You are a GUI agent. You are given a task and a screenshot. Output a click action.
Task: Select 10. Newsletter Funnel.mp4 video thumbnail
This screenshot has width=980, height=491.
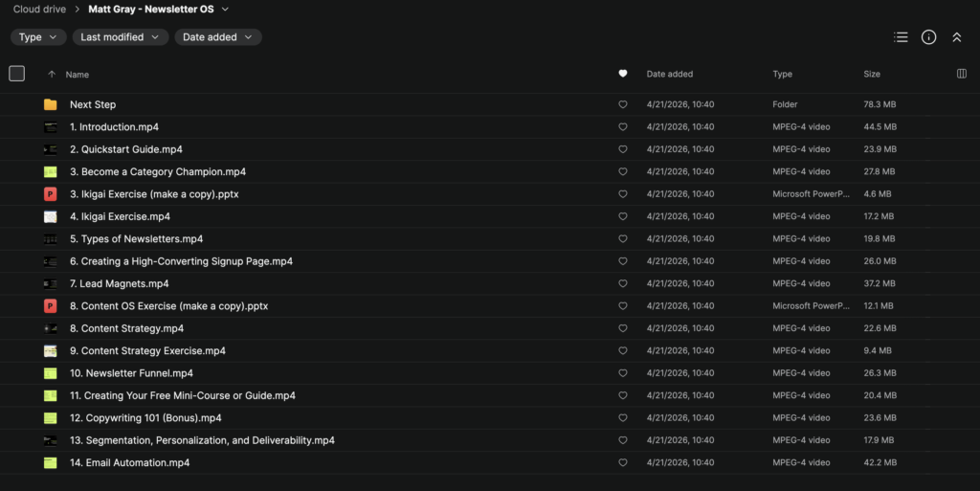pyautogui.click(x=50, y=373)
